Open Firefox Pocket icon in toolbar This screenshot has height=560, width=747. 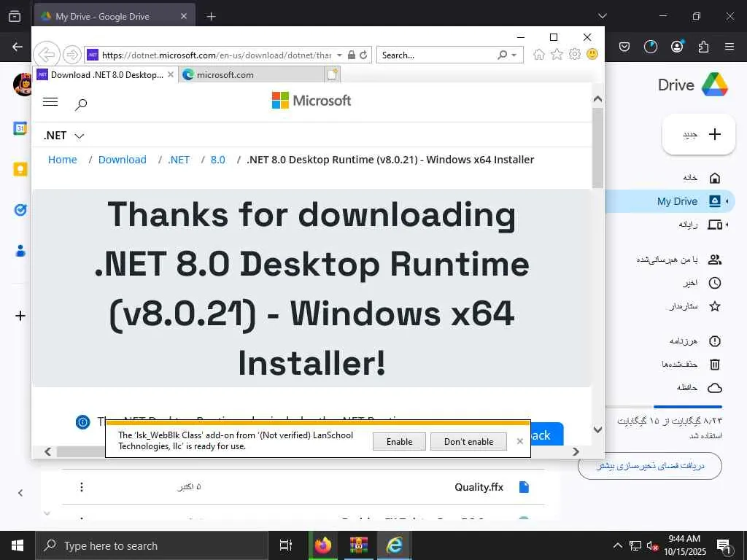(x=624, y=47)
